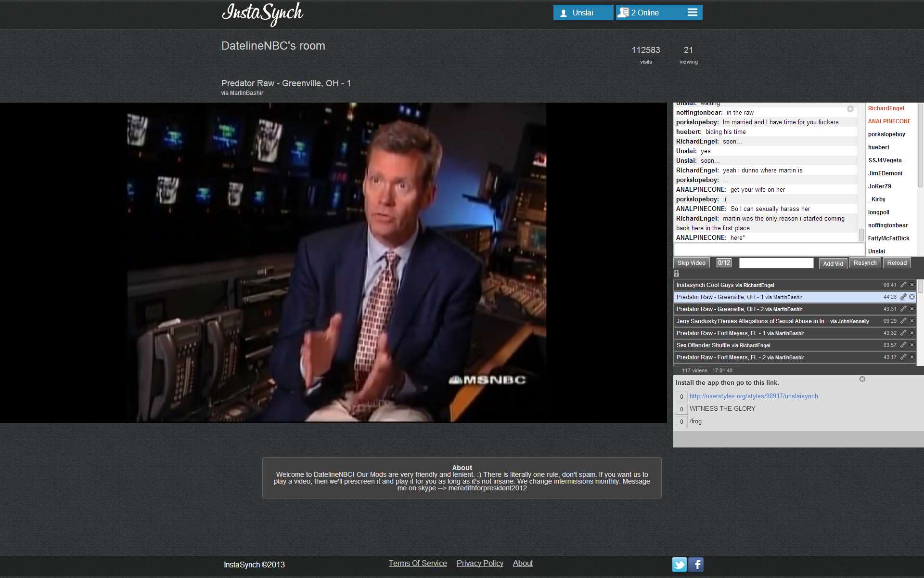Click the chat message input field
Image resolution: width=924 pixels, height=578 pixels.
769,250
